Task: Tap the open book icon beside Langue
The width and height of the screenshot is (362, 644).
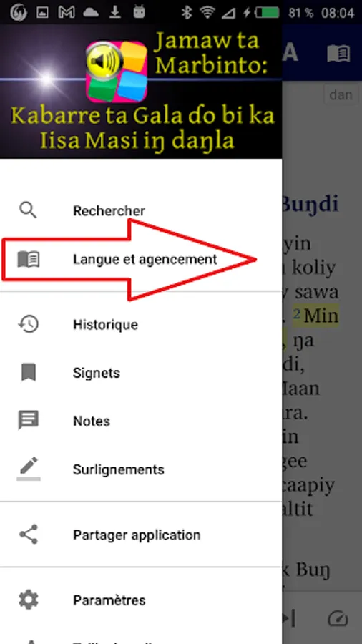Action: (29, 259)
